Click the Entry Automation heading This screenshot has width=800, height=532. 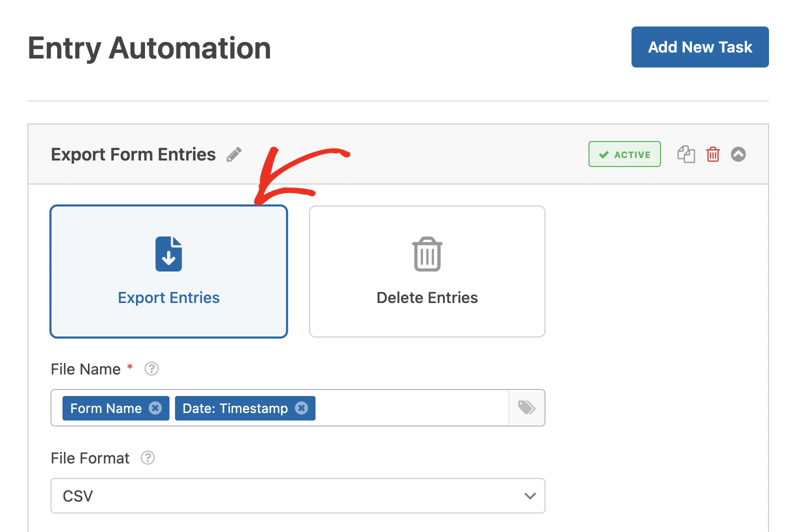[149, 48]
